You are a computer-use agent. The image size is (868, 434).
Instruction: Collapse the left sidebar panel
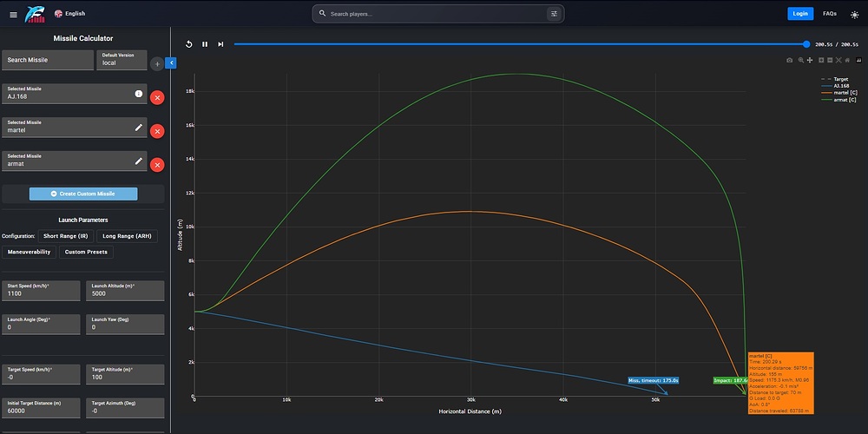tap(170, 62)
